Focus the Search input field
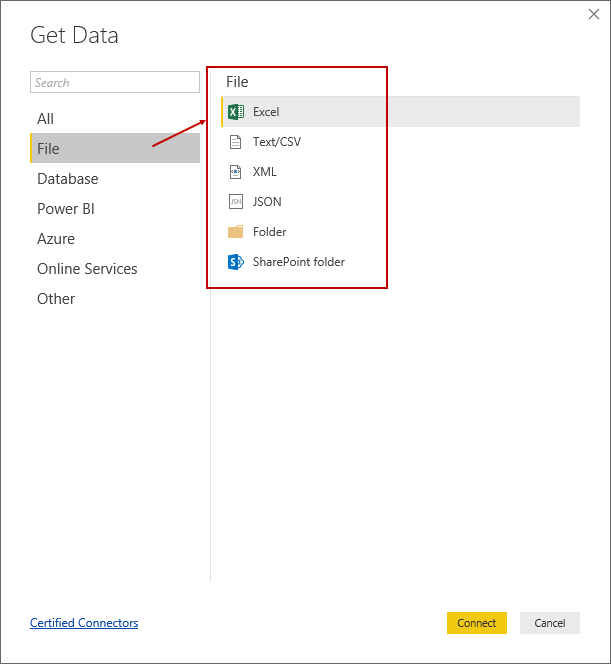The height and width of the screenshot is (664, 611). pos(115,83)
